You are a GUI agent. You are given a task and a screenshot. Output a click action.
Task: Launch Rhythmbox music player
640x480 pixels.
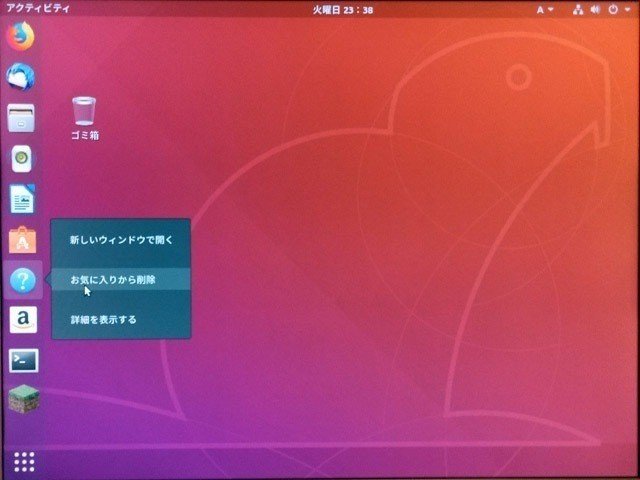[22, 158]
